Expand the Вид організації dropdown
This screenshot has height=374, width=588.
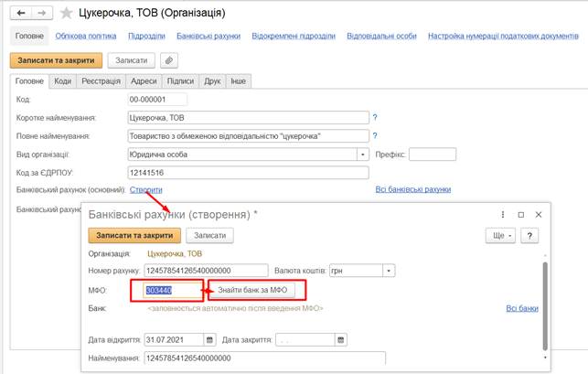pyautogui.click(x=364, y=154)
